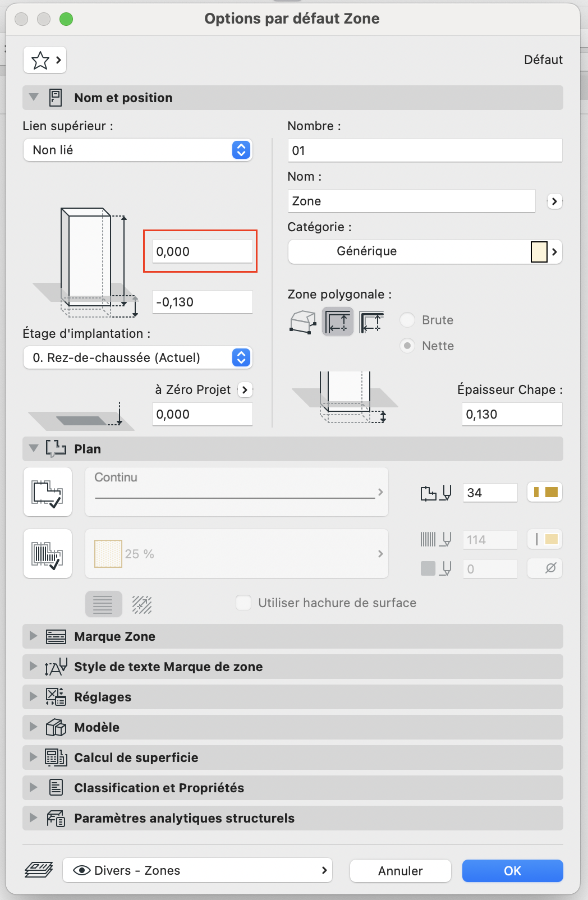The width and height of the screenshot is (588, 900).
Task: Click the home story offset diagram
Action: pos(81,417)
